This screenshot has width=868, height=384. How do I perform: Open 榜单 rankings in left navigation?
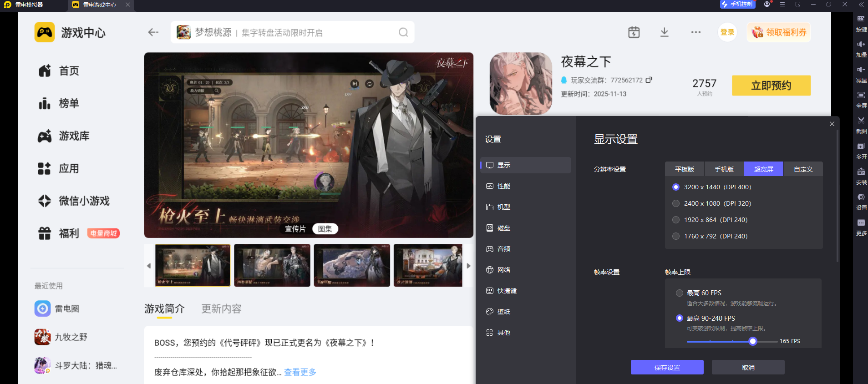pos(59,103)
